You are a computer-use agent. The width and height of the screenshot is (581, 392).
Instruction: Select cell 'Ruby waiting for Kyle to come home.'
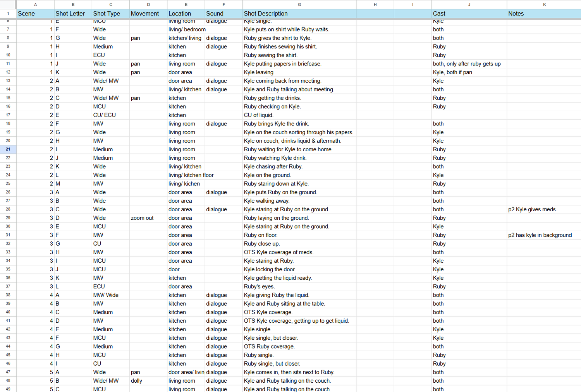point(299,149)
